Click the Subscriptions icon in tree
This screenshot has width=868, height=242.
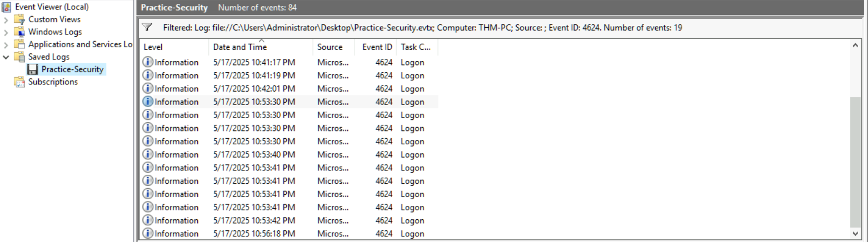(x=20, y=82)
